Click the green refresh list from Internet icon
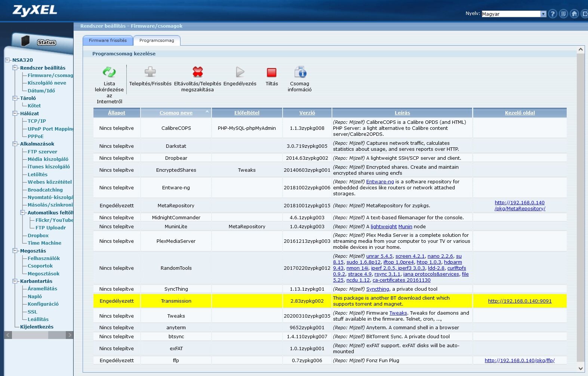This screenshot has width=588, height=376. [x=109, y=72]
